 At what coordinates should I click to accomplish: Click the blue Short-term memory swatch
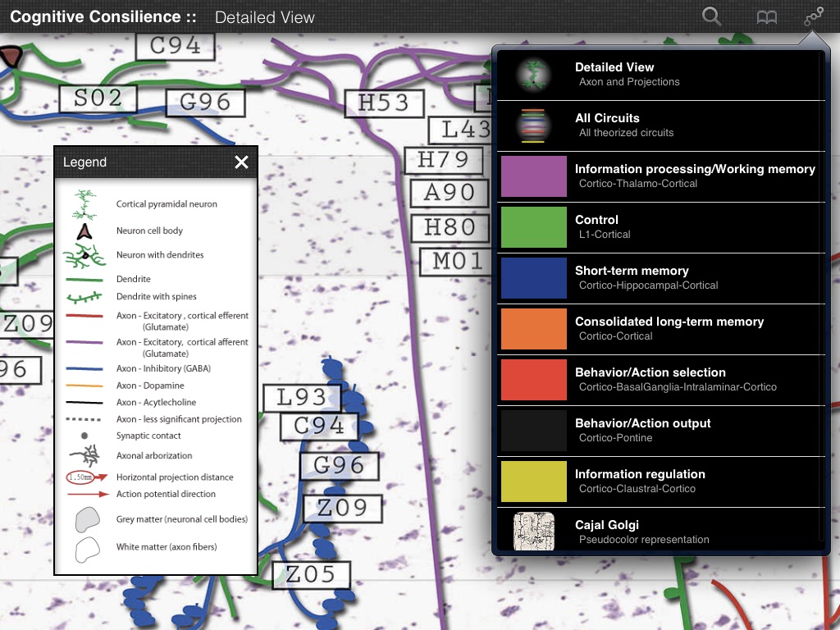click(x=534, y=278)
